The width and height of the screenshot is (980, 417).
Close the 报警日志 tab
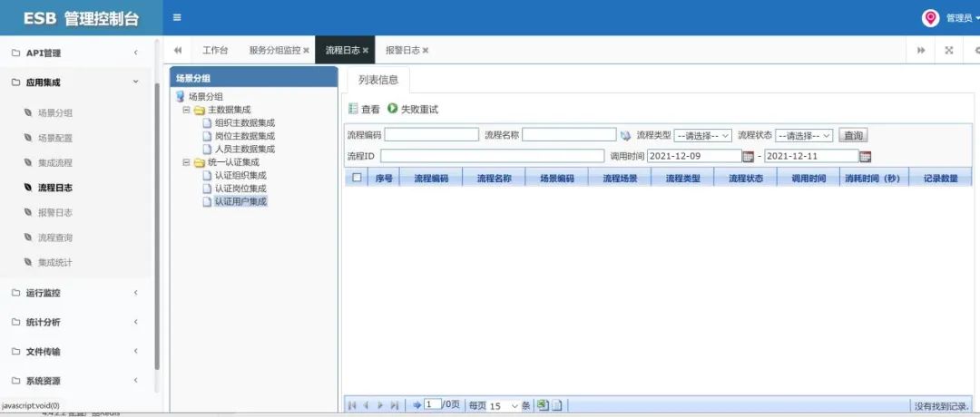point(426,51)
